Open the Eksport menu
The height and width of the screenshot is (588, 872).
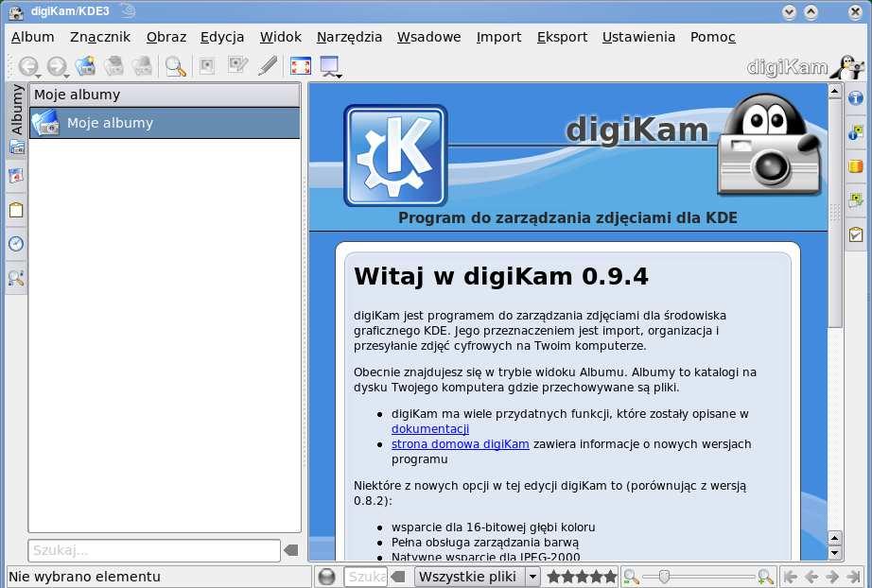[x=562, y=37]
